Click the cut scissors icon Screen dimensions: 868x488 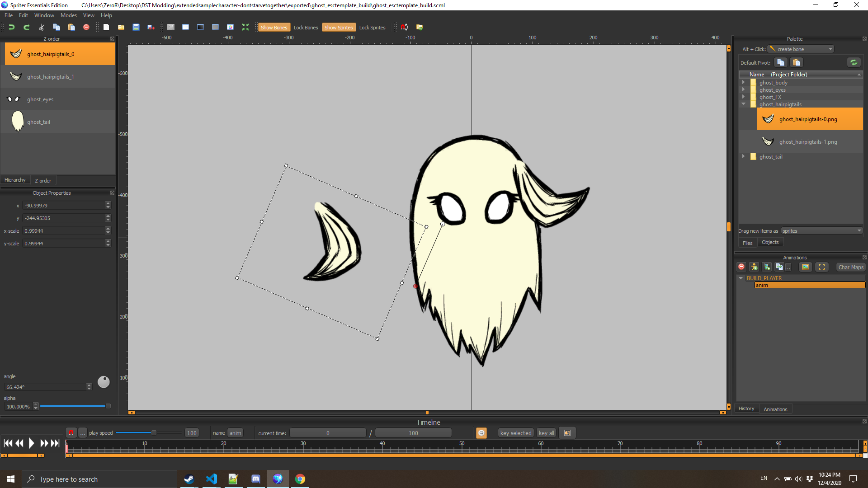click(x=42, y=27)
